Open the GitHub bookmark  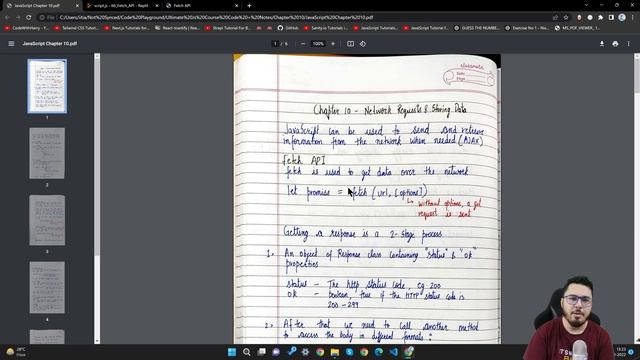point(288,28)
